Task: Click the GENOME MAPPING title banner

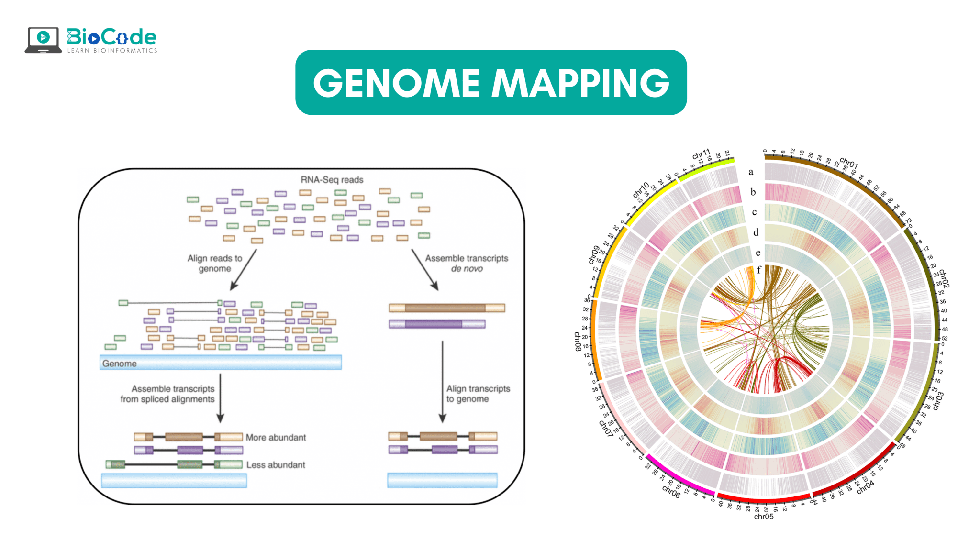Action: pyautogui.click(x=491, y=82)
